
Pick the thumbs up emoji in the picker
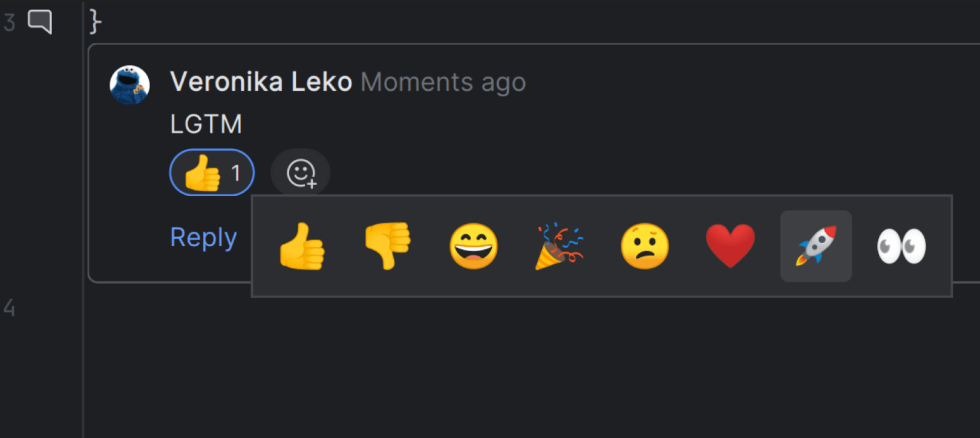pos(302,246)
